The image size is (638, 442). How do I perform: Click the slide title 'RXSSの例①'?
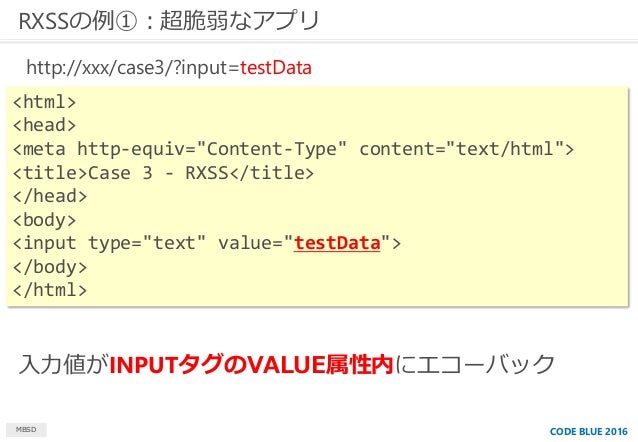point(78,21)
